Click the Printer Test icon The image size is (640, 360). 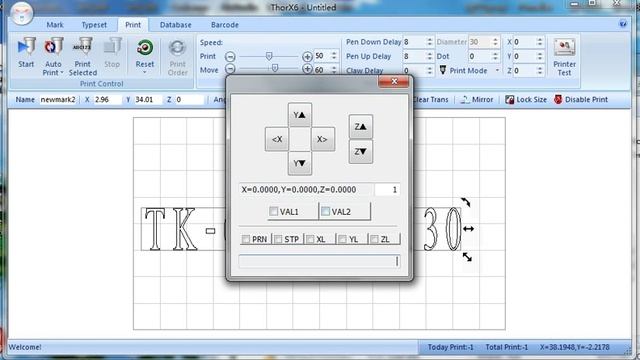click(x=564, y=48)
